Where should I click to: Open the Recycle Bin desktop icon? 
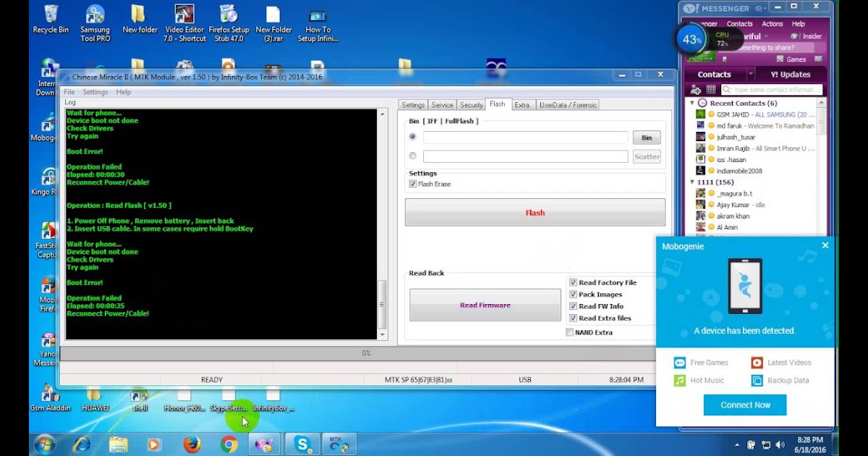coord(51,20)
